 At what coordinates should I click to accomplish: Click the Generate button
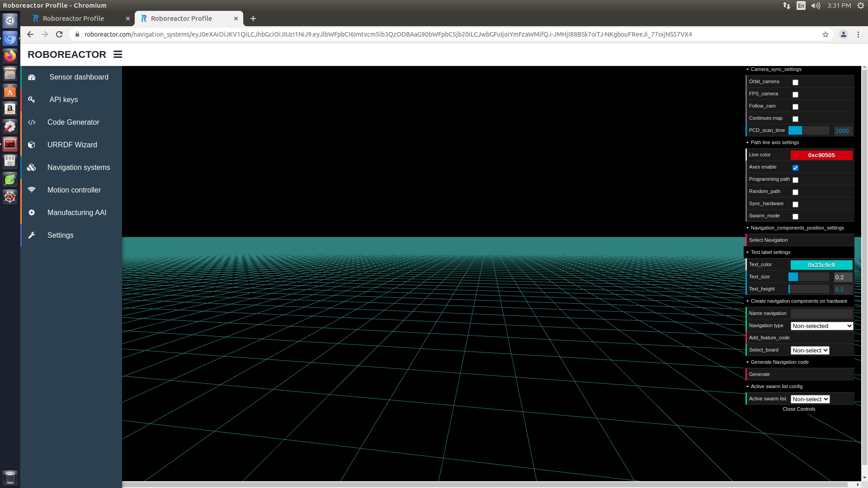point(799,375)
